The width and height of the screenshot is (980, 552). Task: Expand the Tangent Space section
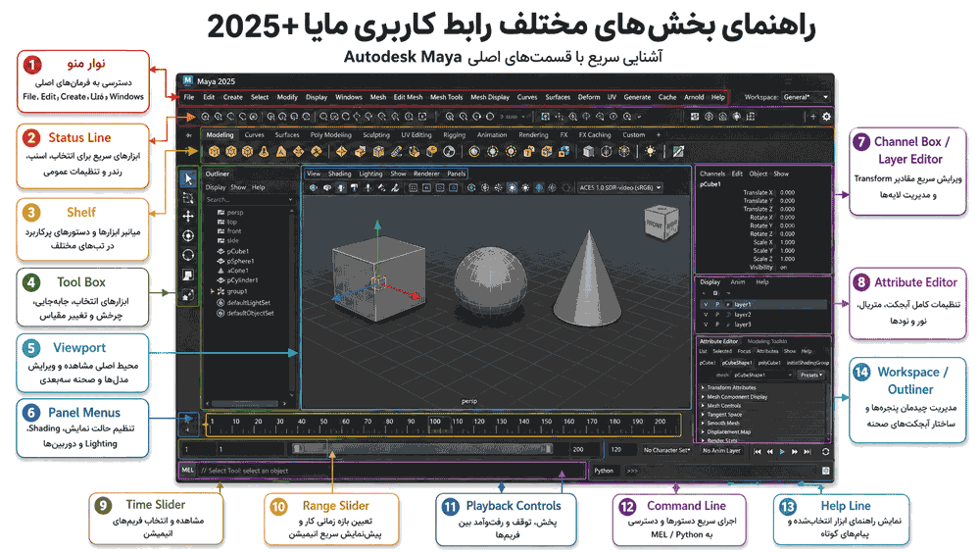(x=703, y=415)
